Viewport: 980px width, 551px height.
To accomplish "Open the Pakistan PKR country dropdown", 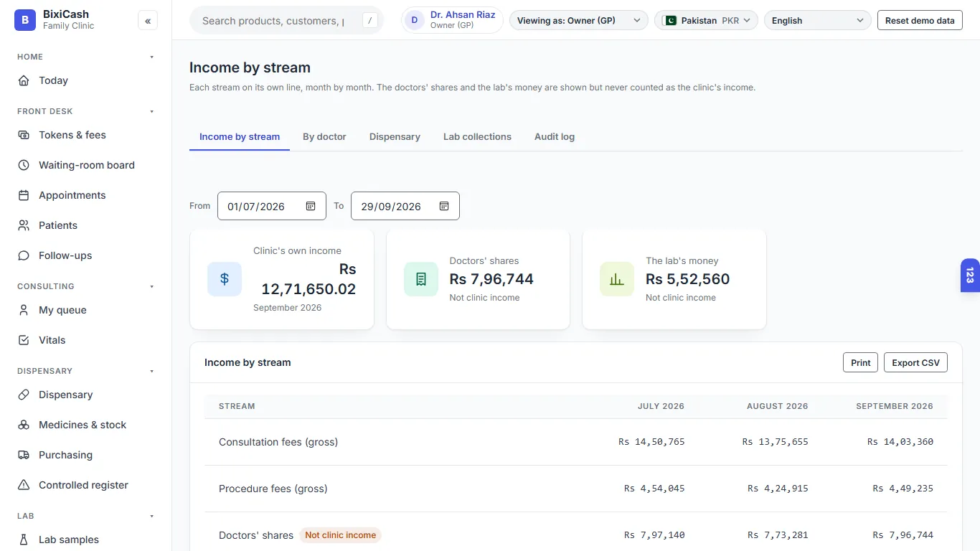I will pos(706,21).
